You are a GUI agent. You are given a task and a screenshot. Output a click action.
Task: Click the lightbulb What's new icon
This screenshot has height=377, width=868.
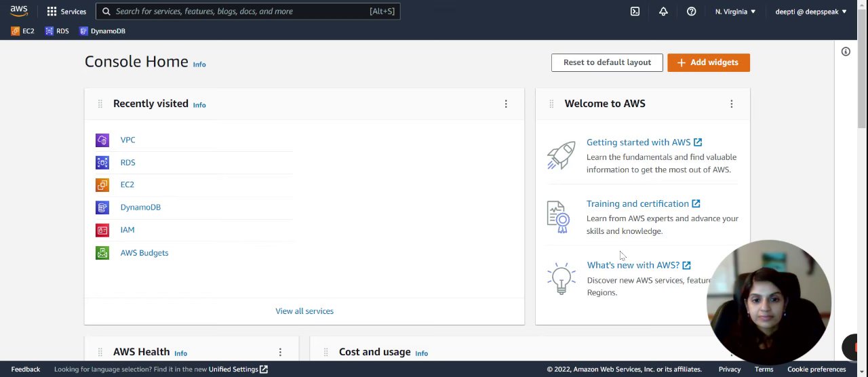coord(561,279)
